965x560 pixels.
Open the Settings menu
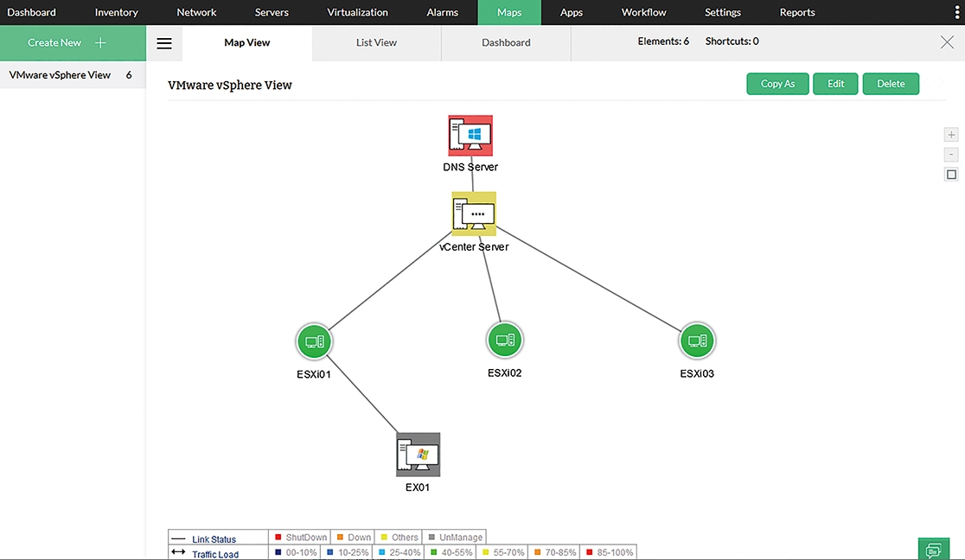(723, 12)
